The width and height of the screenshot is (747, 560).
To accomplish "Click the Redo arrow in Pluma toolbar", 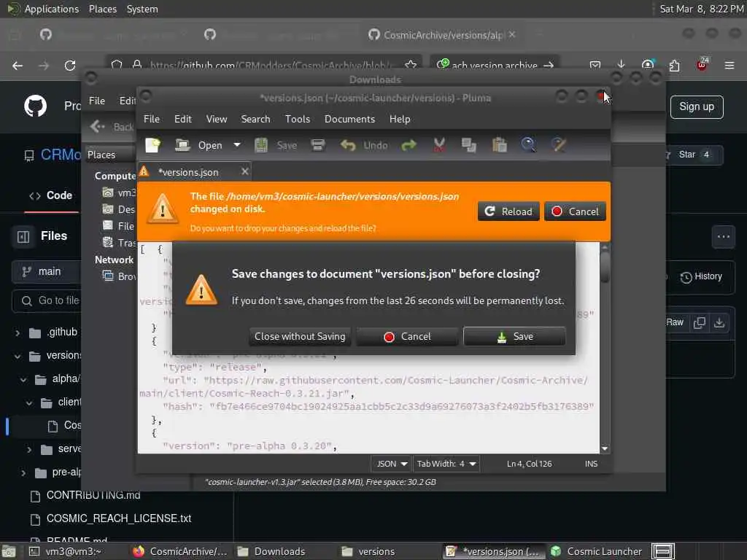I will 409,145.
